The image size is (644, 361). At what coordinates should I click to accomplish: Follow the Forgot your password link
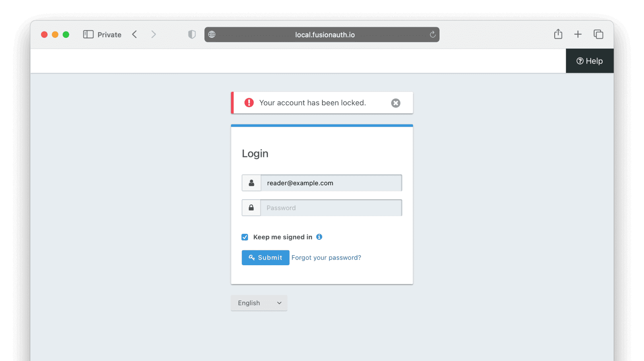[x=326, y=258]
